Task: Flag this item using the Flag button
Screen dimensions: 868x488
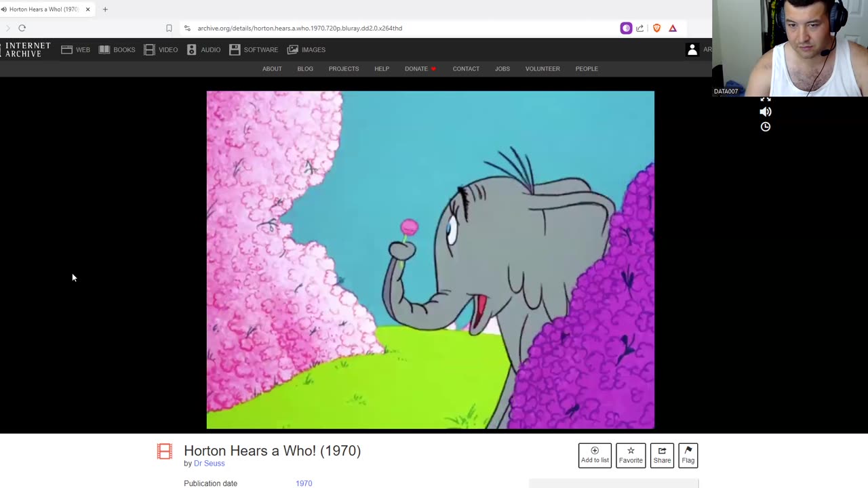Action: tap(688, 455)
